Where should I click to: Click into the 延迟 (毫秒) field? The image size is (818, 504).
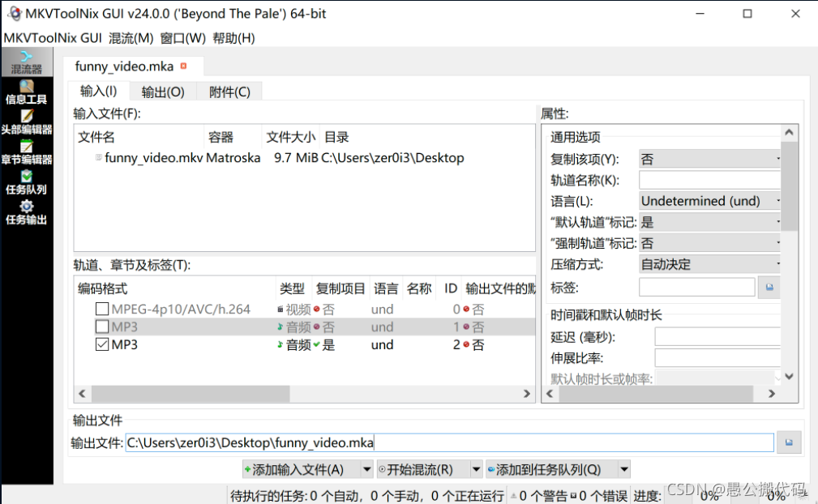pyautogui.click(x=717, y=337)
